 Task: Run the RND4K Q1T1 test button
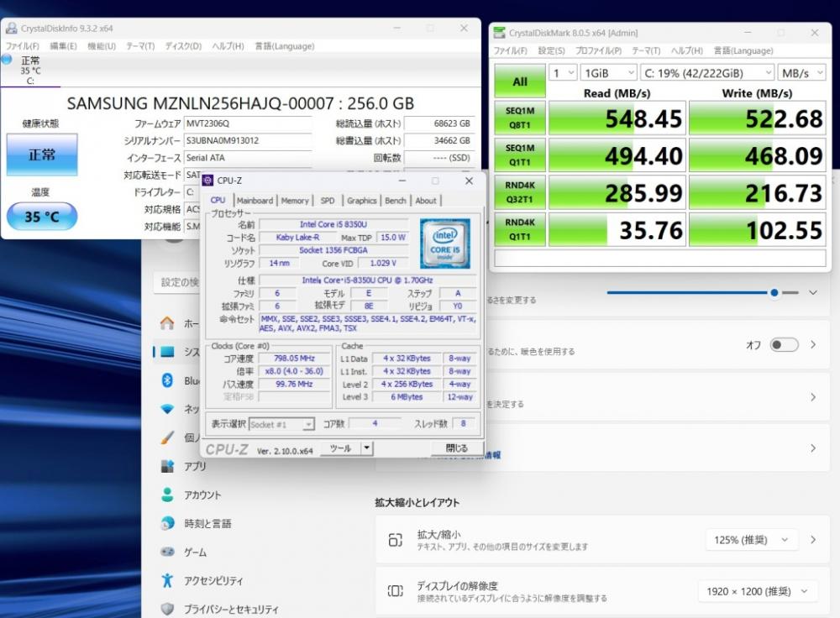click(520, 229)
